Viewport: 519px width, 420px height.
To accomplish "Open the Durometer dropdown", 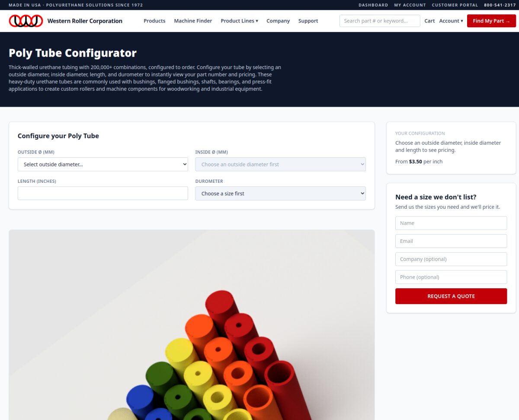I will [x=280, y=193].
